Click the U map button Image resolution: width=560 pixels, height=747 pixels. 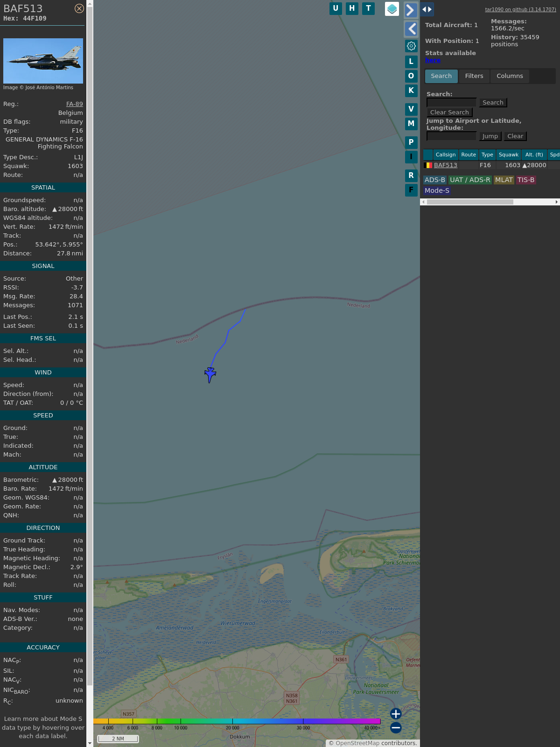(x=336, y=8)
